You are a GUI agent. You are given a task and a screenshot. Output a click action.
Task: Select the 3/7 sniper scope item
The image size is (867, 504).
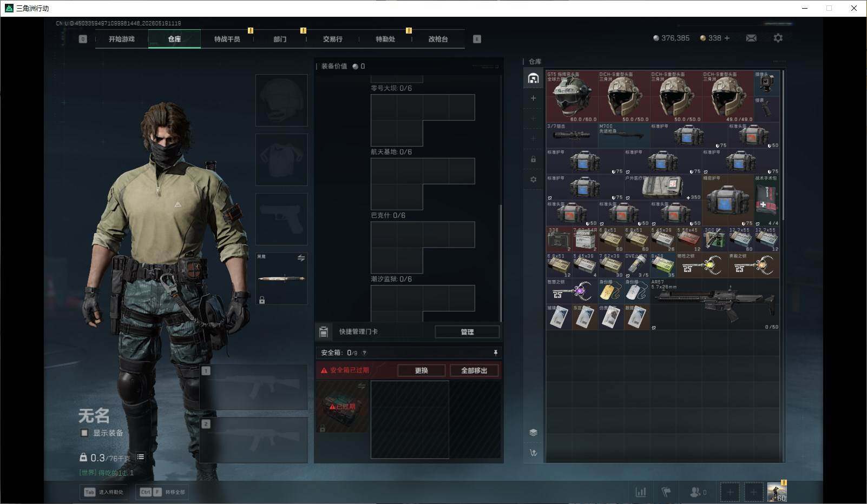pyautogui.click(x=572, y=135)
